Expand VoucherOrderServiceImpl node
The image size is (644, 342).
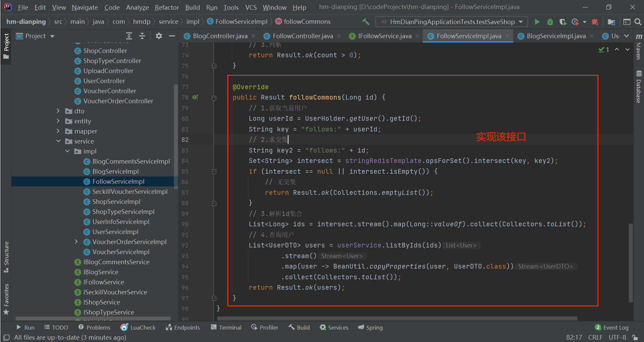[x=76, y=242]
